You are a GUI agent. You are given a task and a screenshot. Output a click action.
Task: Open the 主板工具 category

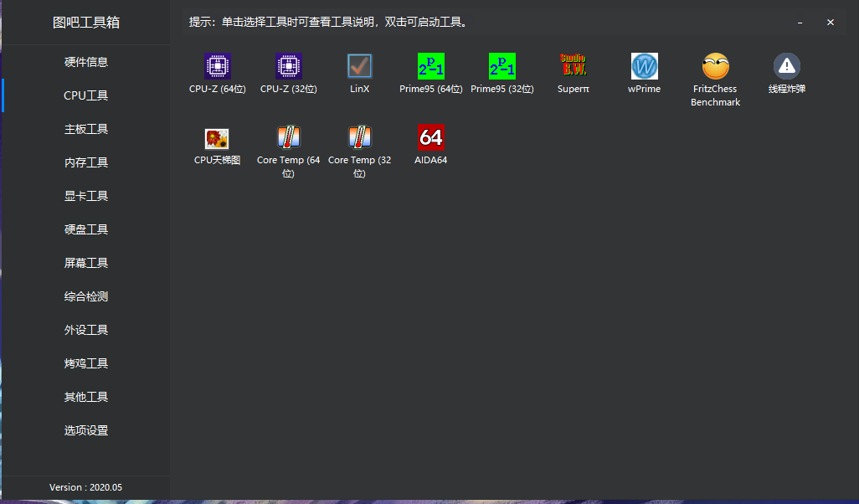click(x=86, y=129)
